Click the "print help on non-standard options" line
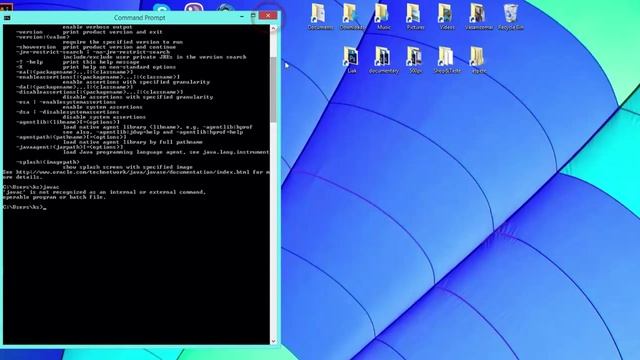The height and width of the screenshot is (360, 640). click(119, 67)
